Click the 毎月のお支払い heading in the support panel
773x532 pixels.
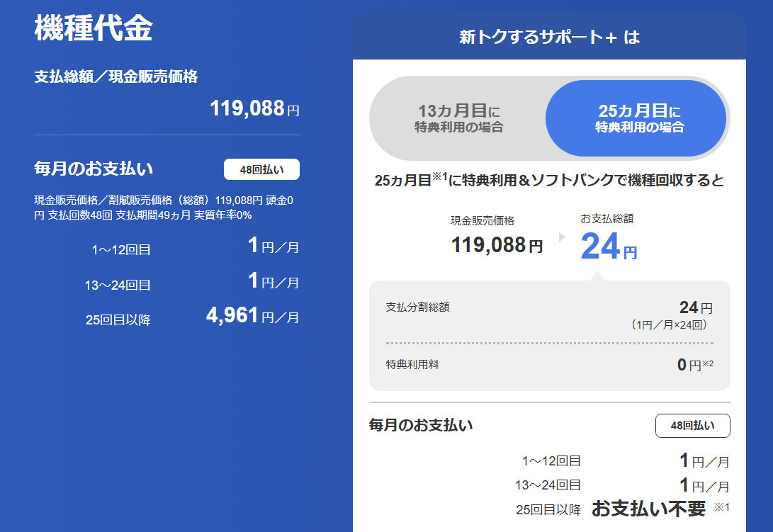click(x=421, y=425)
